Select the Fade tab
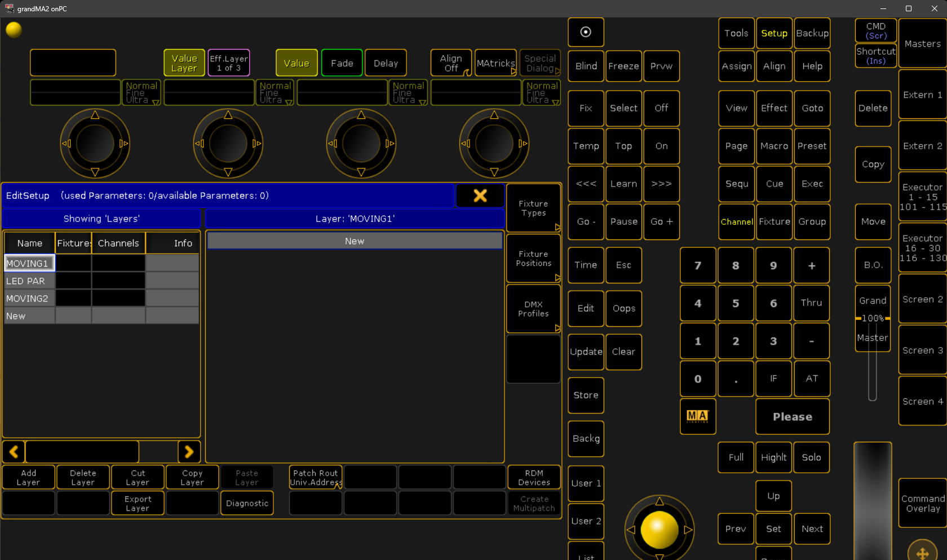Image resolution: width=947 pixels, height=560 pixels. tap(342, 63)
